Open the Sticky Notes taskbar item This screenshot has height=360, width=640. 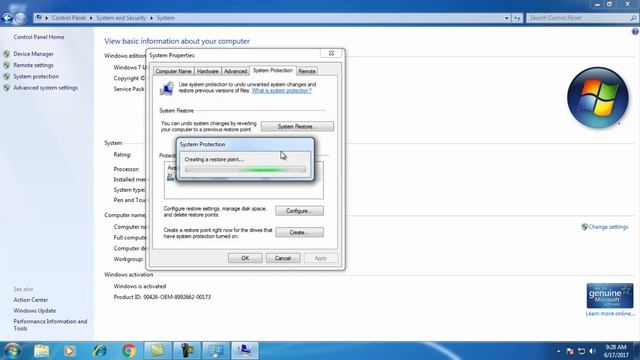[158, 351]
